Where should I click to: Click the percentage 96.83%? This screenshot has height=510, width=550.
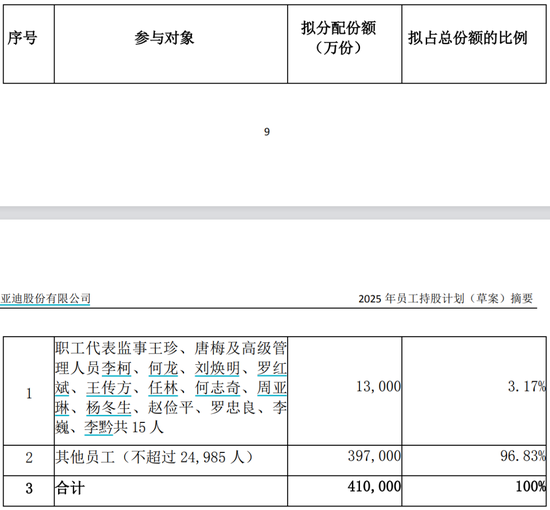coord(523,456)
